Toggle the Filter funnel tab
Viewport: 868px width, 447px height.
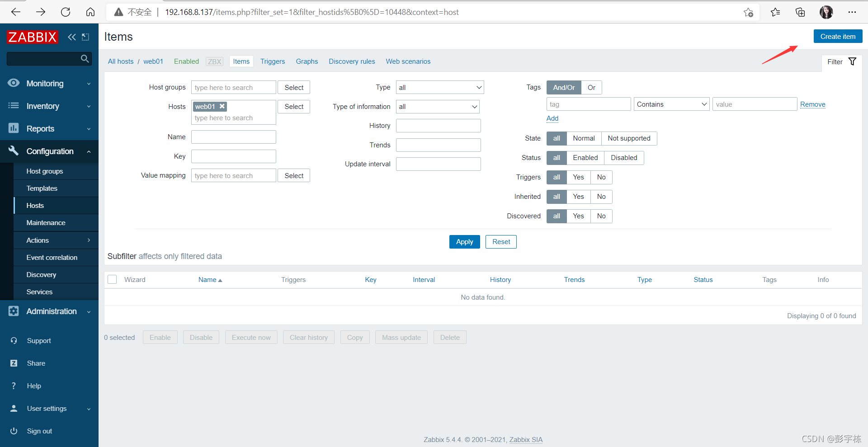click(x=841, y=62)
